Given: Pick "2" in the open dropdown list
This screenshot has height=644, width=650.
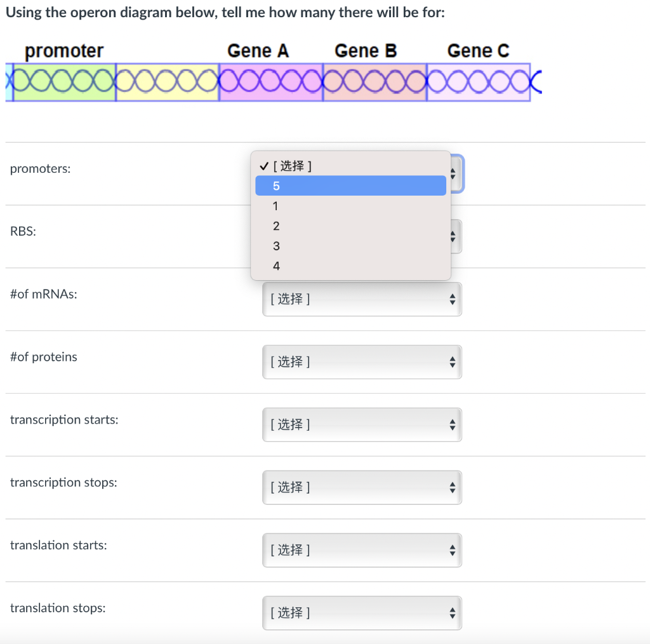Looking at the screenshot, I should tap(275, 226).
